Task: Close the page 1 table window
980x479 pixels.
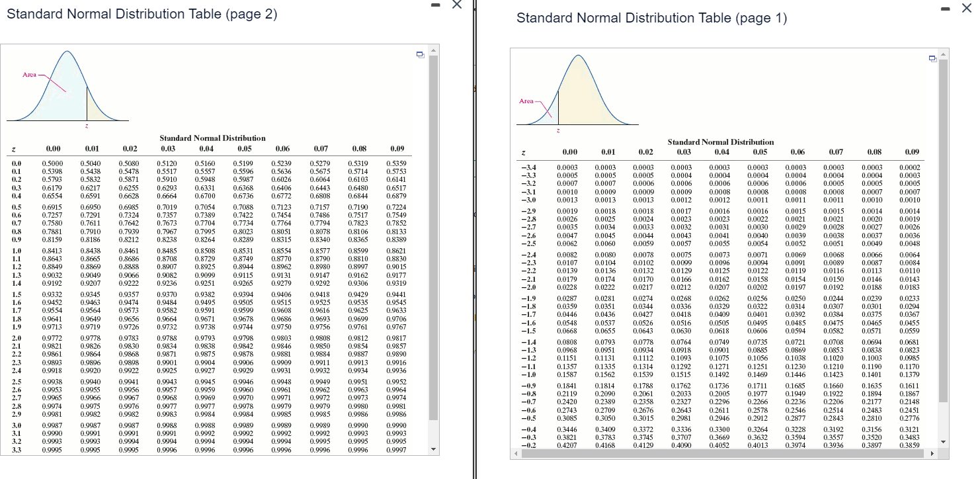Action: 967,9
